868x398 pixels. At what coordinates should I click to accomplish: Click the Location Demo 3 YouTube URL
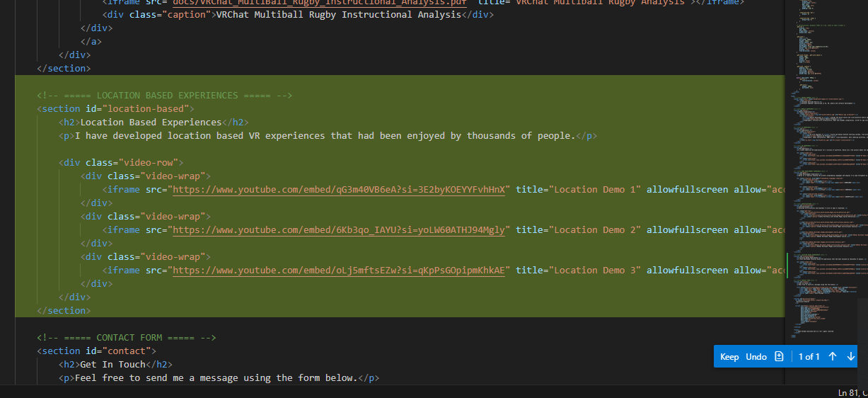point(340,271)
